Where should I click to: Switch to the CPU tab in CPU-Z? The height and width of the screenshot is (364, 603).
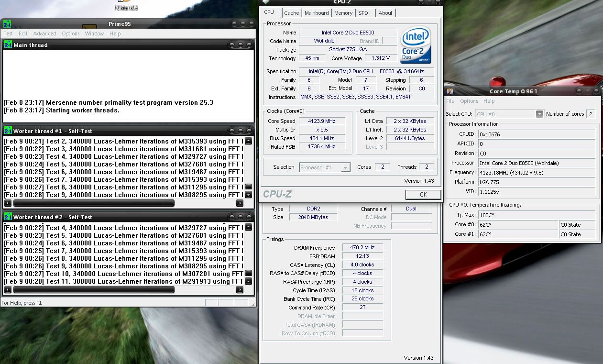click(x=269, y=12)
